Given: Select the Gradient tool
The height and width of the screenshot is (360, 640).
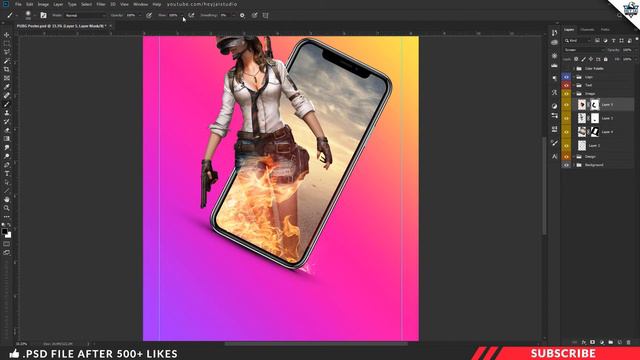Looking at the screenshot, I should pos(7,139).
